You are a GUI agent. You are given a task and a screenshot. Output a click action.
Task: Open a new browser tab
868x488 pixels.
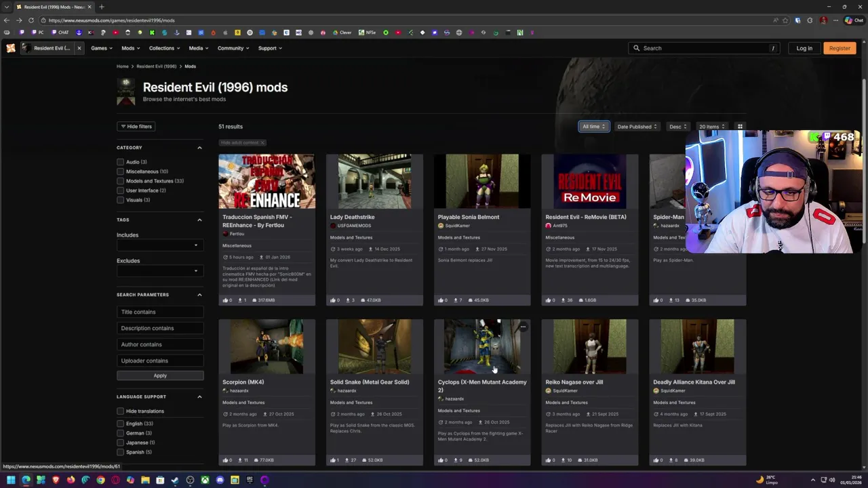point(101,7)
